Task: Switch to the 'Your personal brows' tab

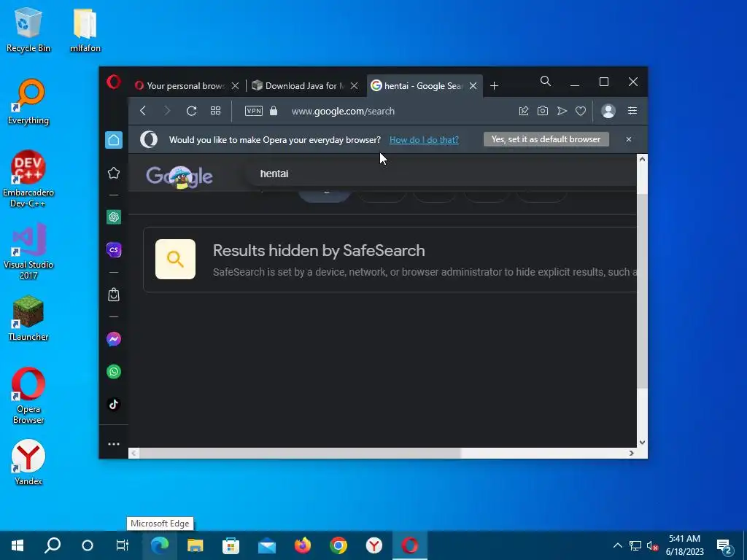Action: [186, 86]
